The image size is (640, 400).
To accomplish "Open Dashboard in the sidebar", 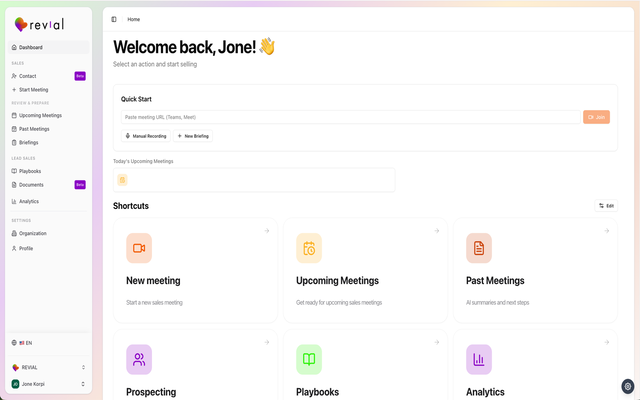I will tap(48, 47).
